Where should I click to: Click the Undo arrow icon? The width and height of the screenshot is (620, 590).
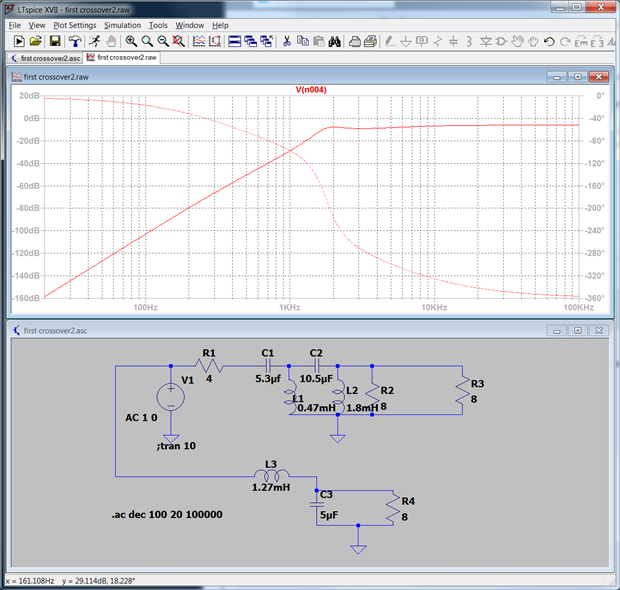click(548, 41)
